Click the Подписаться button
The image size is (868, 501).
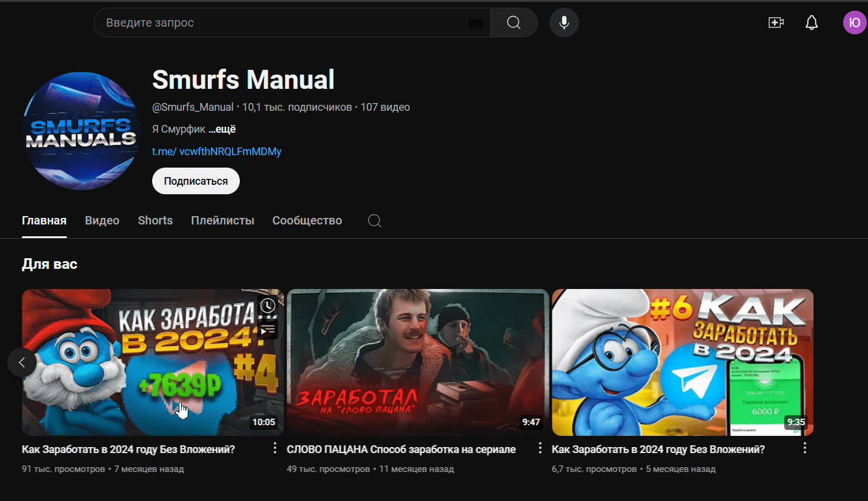click(x=196, y=181)
